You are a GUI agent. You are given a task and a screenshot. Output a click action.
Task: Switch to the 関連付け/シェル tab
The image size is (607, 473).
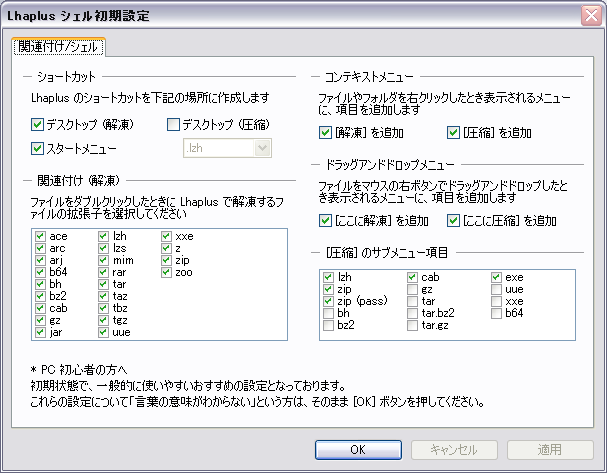pos(58,47)
